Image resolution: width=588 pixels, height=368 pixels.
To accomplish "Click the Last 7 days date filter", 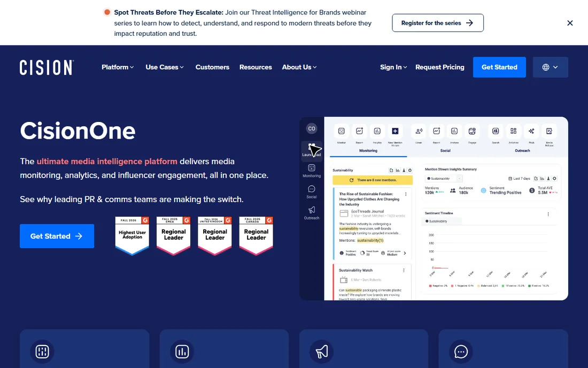I will point(520,179).
